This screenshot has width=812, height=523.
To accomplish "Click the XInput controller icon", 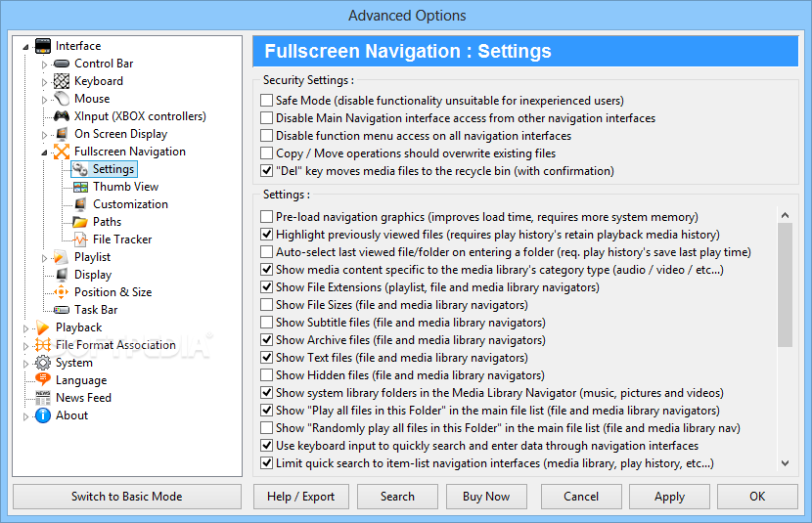I will pyautogui.click(x=62, y=116).
